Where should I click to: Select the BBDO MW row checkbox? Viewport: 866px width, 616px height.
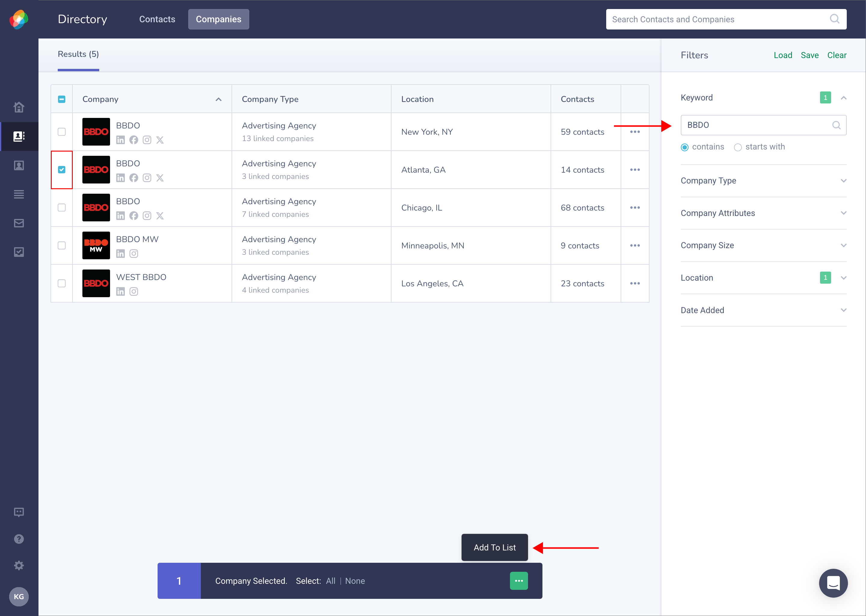(61, 246)
